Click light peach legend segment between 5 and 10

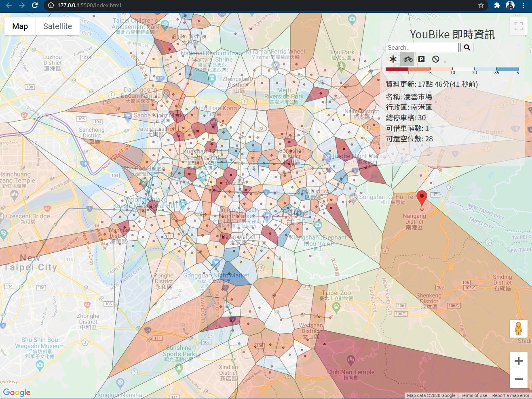click(441, 69)
